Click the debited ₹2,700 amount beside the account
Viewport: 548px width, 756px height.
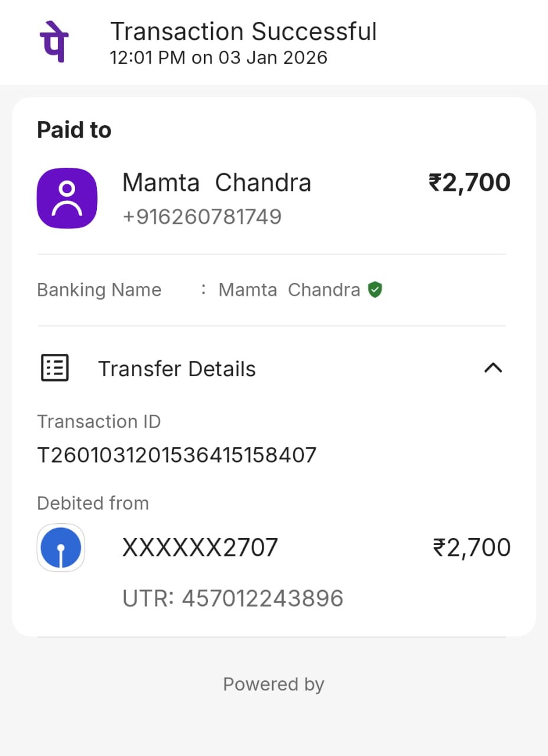(472, 548)
